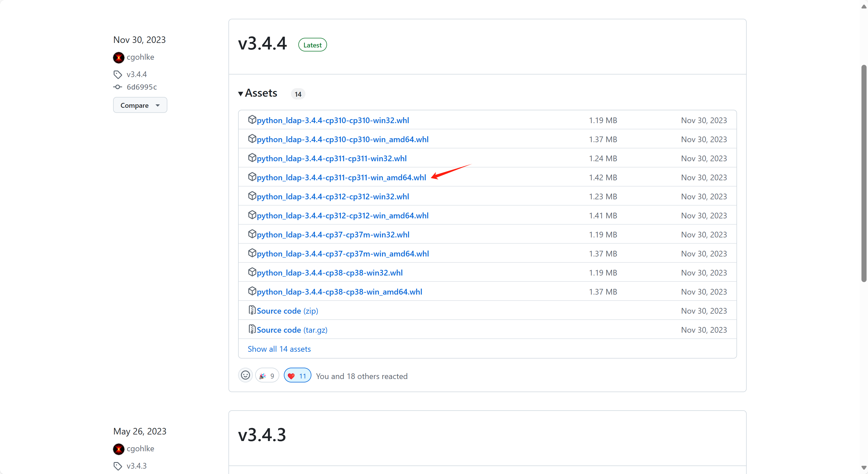The height and width of the screenshot is (474, 868).
Task: Click the 1.41 MB size of cp312-win_amd64.whl
Action: click(x=603, y=216)
